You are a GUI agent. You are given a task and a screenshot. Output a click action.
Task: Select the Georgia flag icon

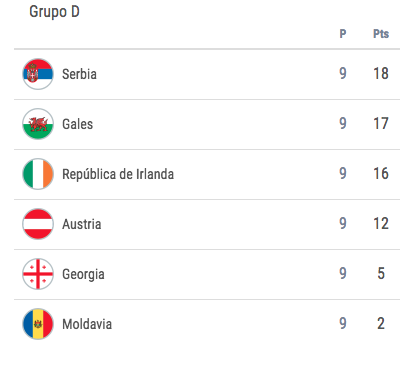point(38,274)
